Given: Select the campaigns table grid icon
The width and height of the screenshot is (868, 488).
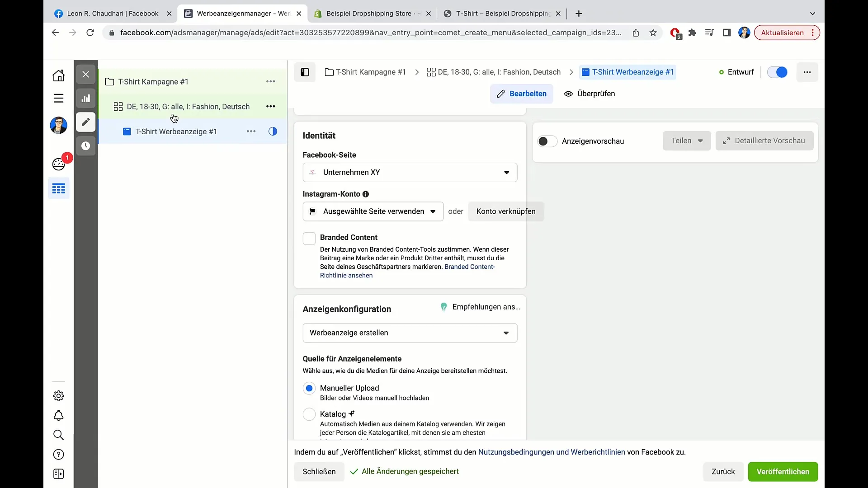Looking at the screenshot, I should pos(58,188).
